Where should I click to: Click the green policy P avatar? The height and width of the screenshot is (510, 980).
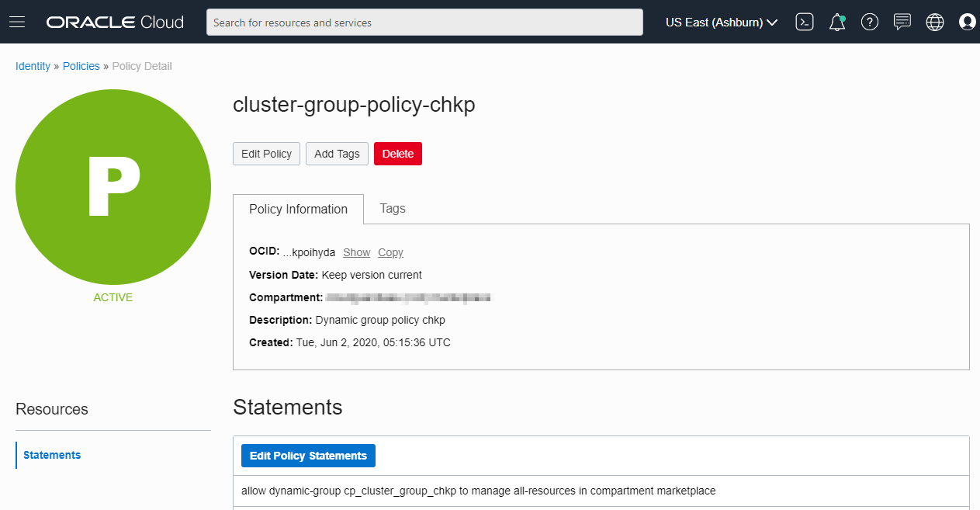[113, 187]
